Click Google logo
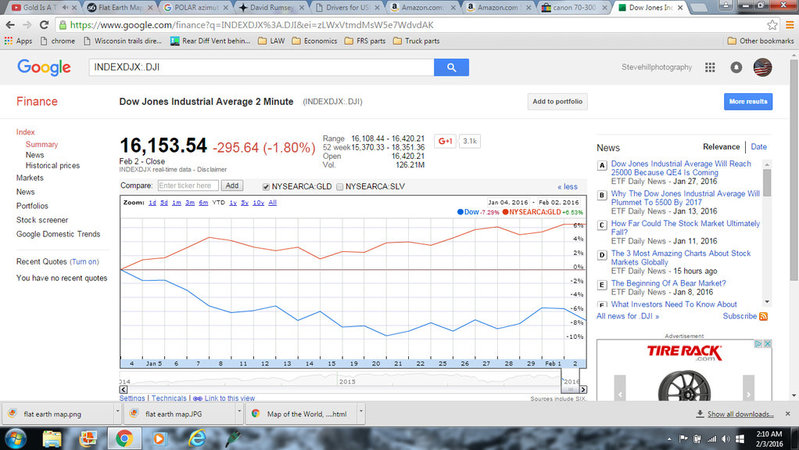 pos(44,67)
